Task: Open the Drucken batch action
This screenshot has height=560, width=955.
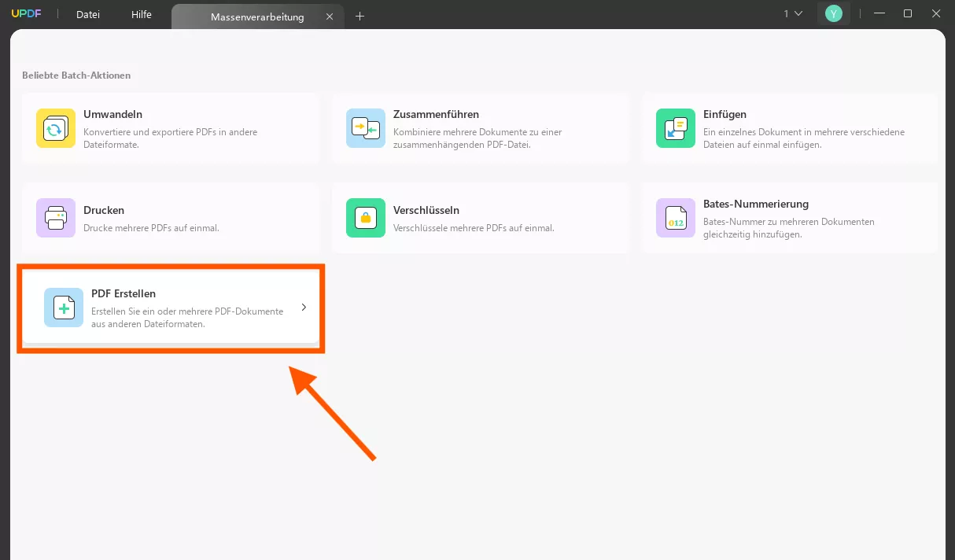Action: (171, 218)
